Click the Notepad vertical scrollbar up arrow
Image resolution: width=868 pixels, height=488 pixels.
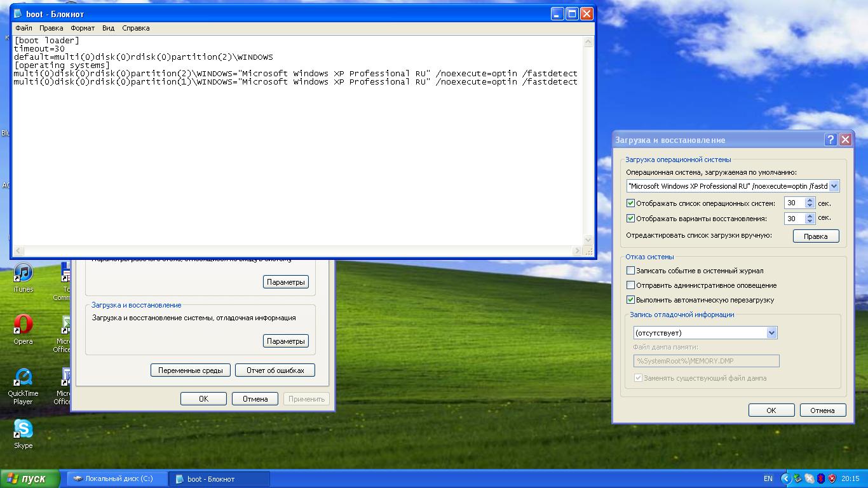tap(588, 42)
